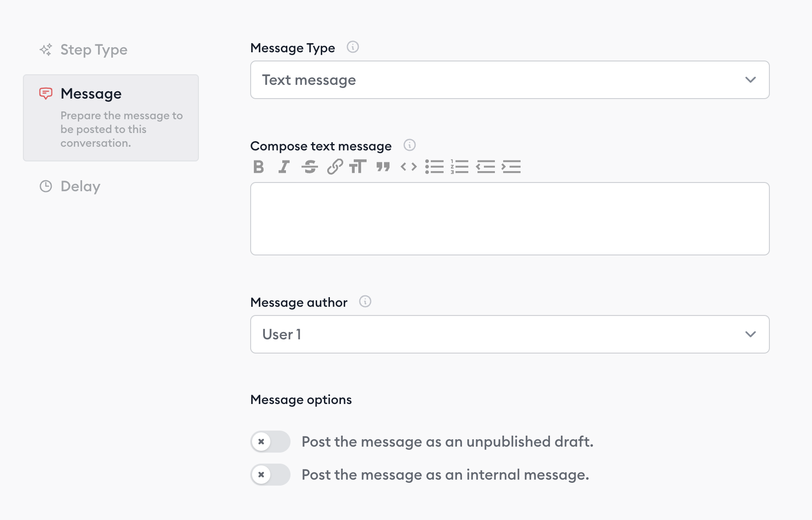
Task: Insert a code snippet
Action: coord(409,167)
